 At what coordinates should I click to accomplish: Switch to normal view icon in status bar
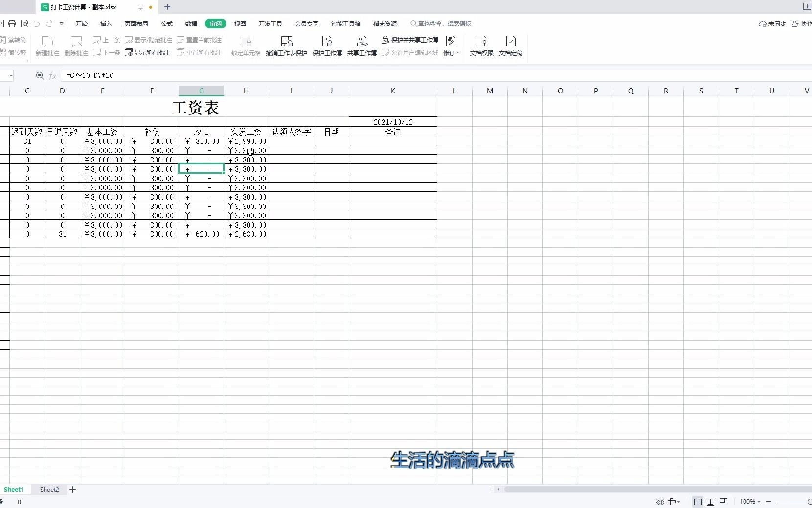(698, 502)
